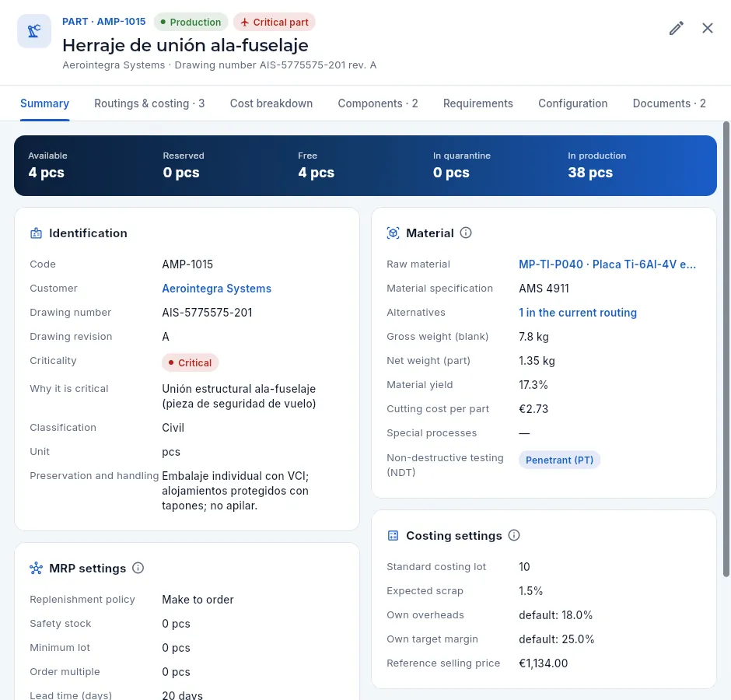The height and width of the screenshot is (700, 731).
Task: Click the Costing settings calculator icon
Action: 393,535
